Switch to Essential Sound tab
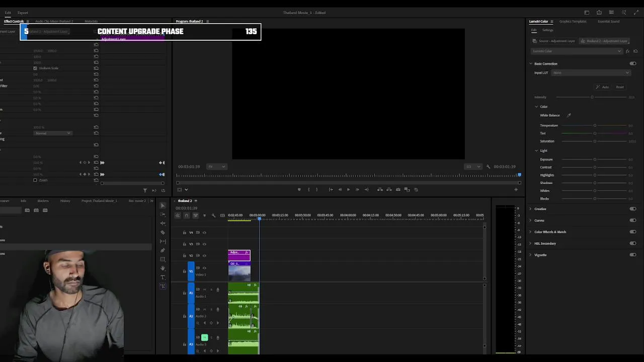Viewport: 644px width, 362px height. pos(608,22)
